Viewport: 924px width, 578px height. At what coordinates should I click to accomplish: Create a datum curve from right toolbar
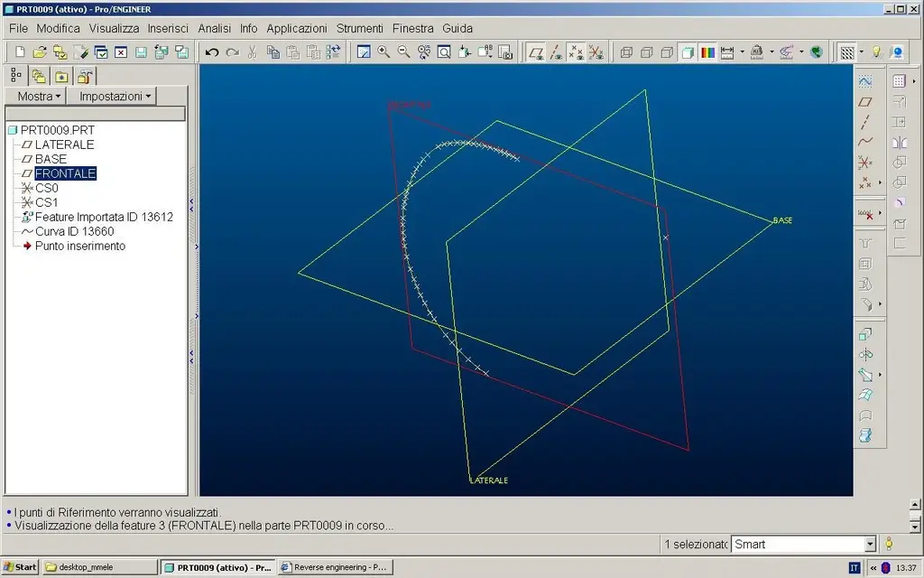point(864,142)
